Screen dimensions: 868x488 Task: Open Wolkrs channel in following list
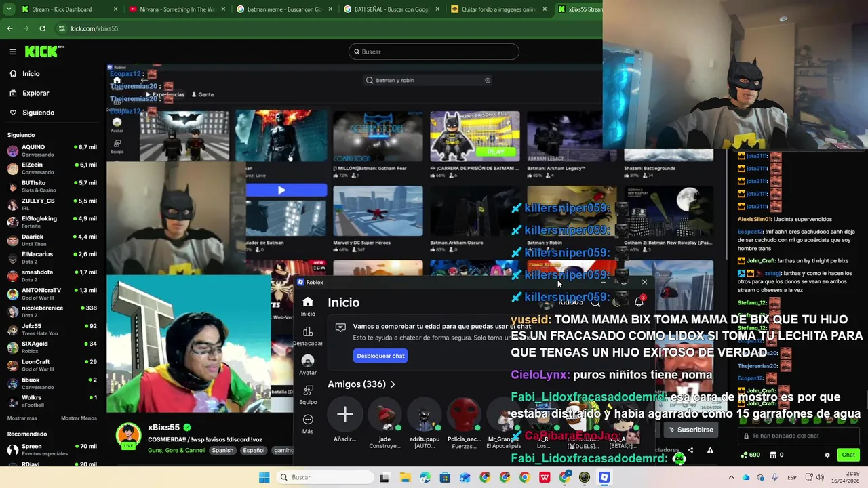tap(52, 401)
